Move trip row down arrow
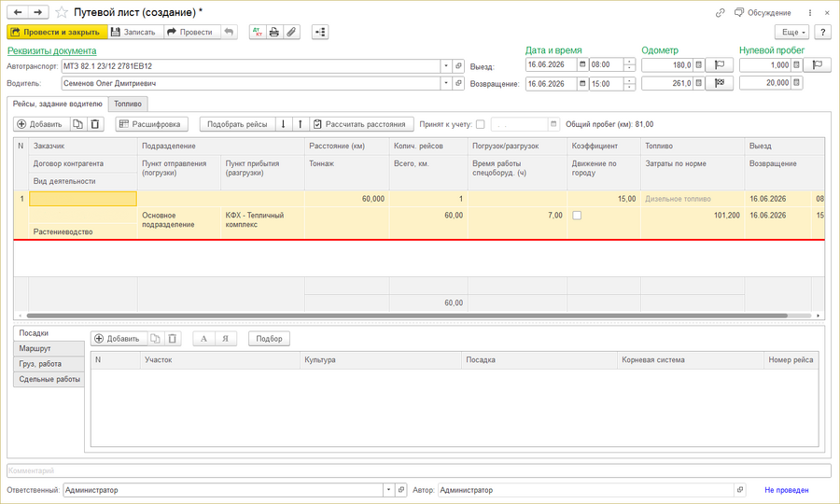The height and width of the screenshot is (504, 840). pyautogui.click(x=284, y=124)
